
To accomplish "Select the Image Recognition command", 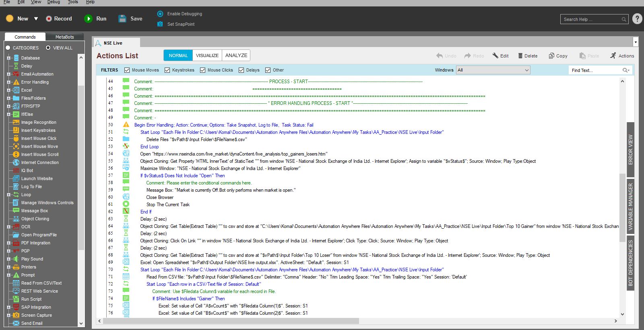I will [39, 122].
